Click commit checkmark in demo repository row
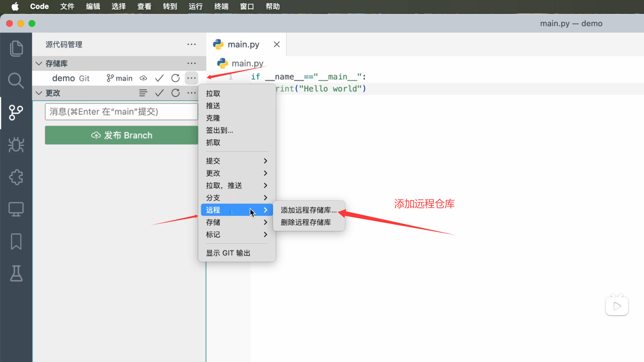Viewport: 644px width, 362px height. point(159,78)
